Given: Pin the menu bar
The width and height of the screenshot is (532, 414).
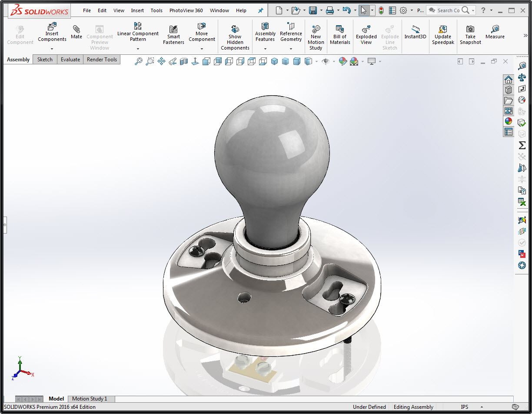Looking at the screenshot, I should coord(261,10).
